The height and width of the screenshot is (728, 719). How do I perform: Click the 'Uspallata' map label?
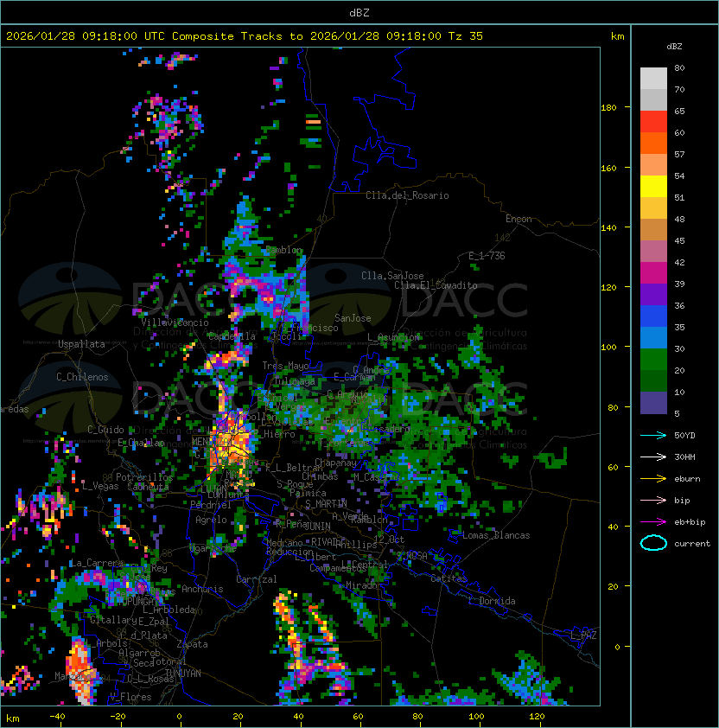point(81,344)
